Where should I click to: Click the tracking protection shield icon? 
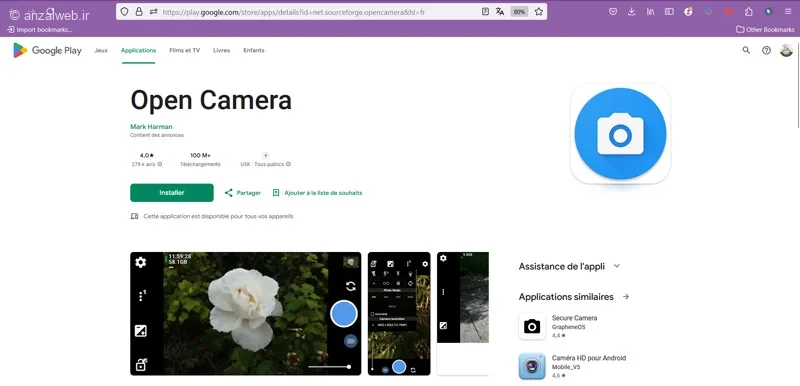point(124,12)
